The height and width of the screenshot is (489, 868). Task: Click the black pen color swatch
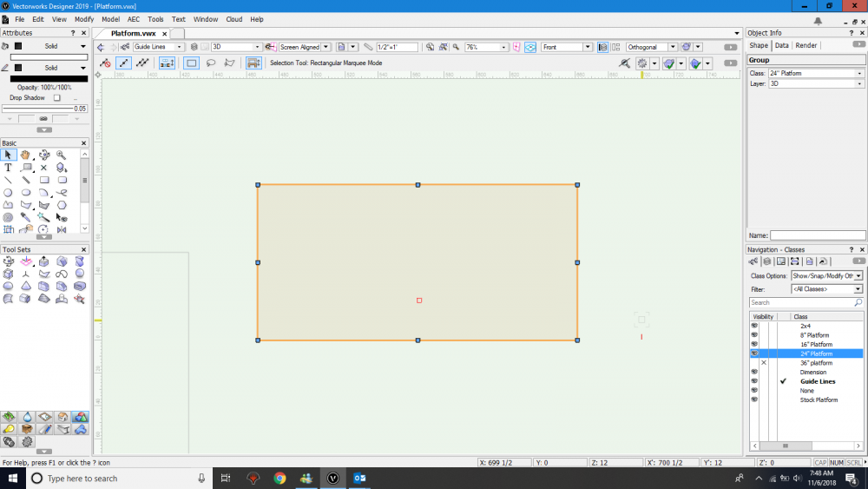49,79
